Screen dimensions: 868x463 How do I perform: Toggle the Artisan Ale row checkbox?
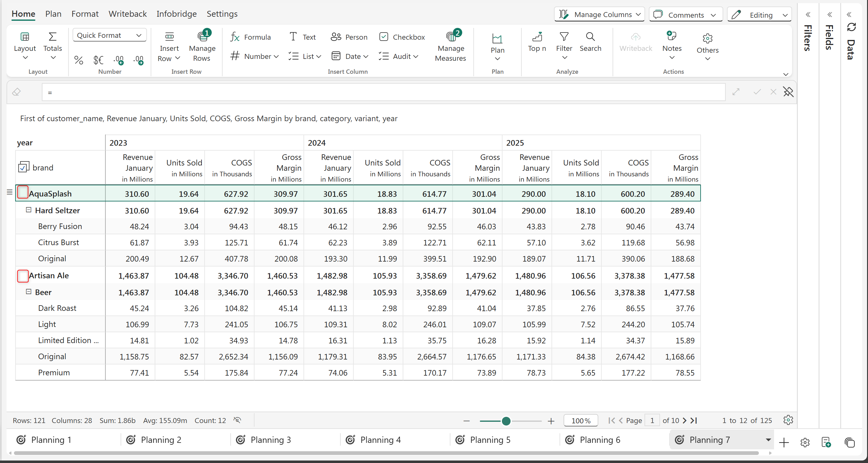click(x=23, y=276)
